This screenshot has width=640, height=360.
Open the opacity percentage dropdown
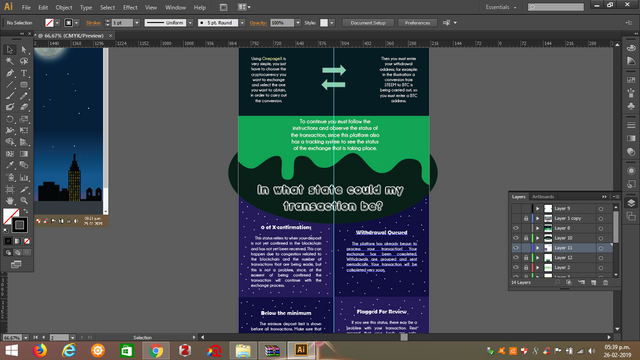pos(298,23)
